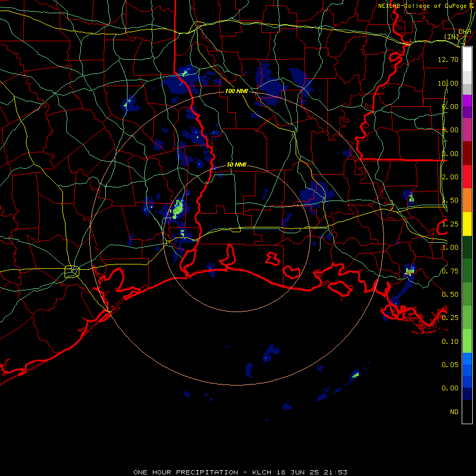
Task: Click the orange swatch in the precipitation scale
Action: (x=467, y=200)
